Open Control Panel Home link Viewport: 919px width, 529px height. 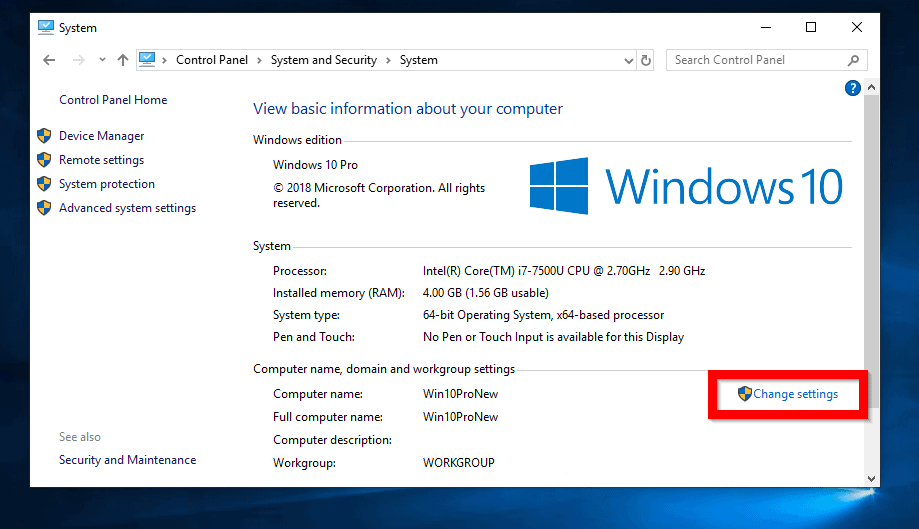(113, 100)
